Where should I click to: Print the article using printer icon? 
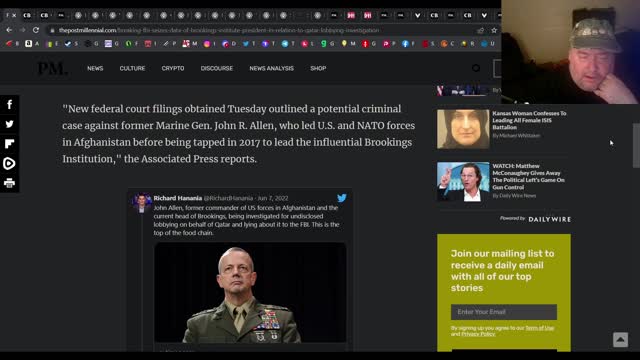9,183
